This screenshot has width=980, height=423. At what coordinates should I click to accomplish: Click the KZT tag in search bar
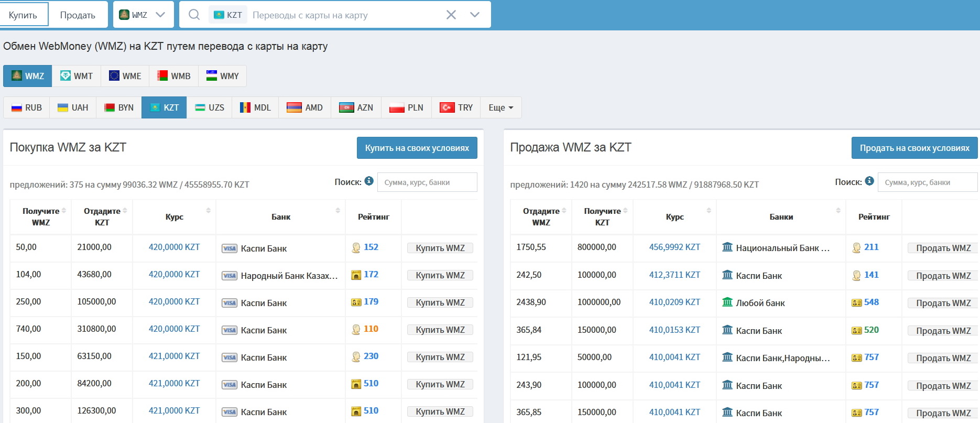(228, 15)
